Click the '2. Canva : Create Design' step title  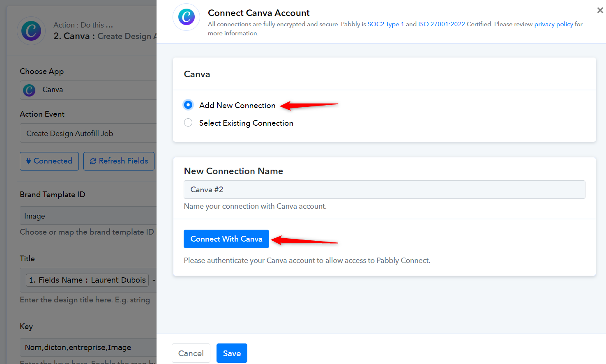105,36
